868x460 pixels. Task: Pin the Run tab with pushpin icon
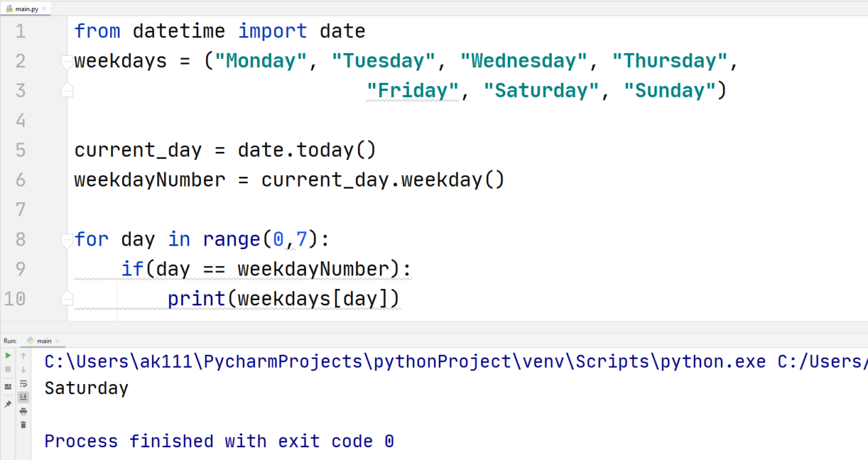(x=8, y=404)
